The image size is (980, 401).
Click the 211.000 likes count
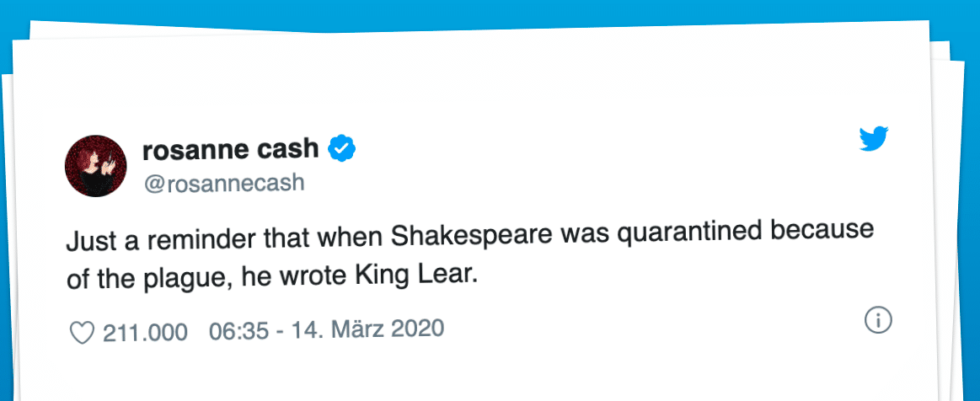[x=145, y=333]
